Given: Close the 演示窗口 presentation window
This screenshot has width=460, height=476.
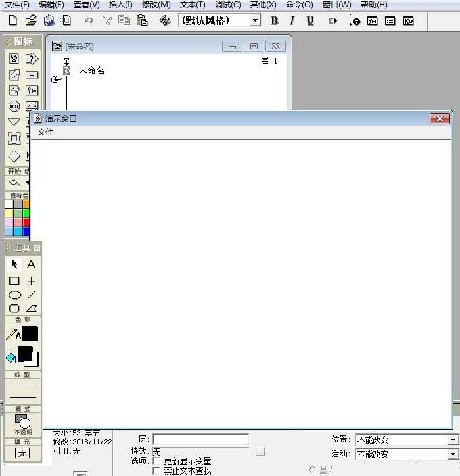Looking at the screenshot, I should [x=440, y=119].
